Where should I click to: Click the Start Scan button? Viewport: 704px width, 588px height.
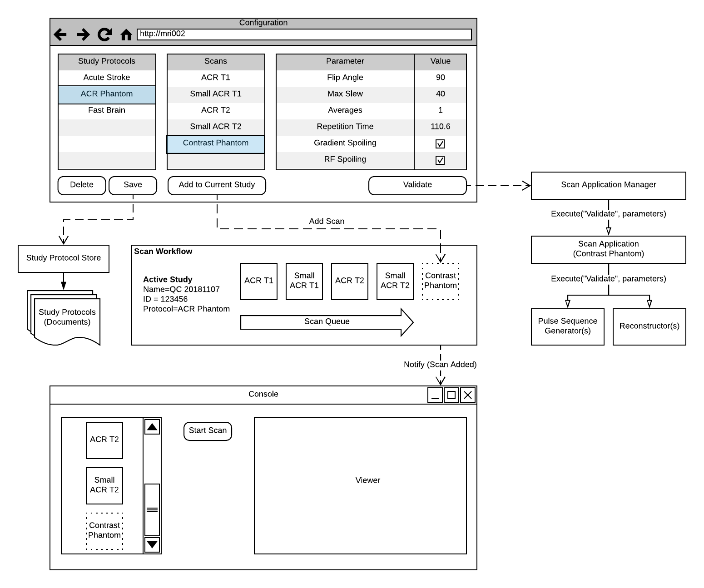tap(208, 431)
